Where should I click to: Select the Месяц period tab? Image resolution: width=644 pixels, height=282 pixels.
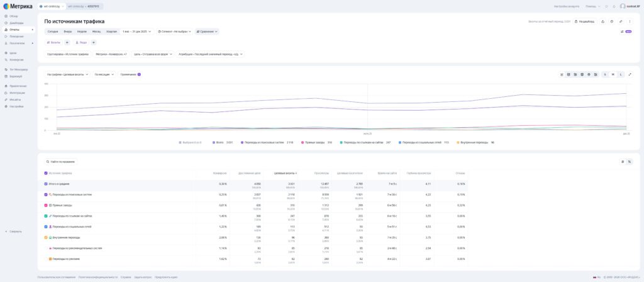pyautogui.click(x=96, y=31)
